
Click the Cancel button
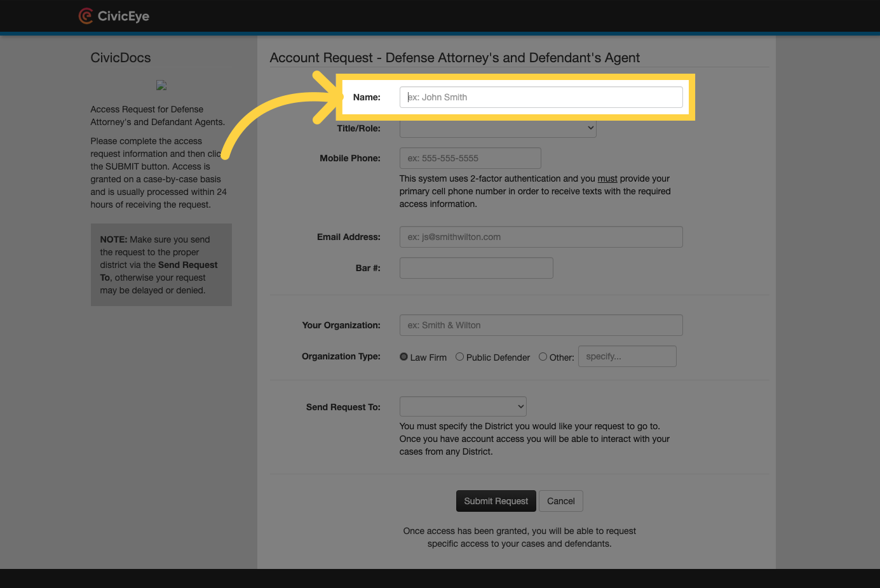(561, 501)
